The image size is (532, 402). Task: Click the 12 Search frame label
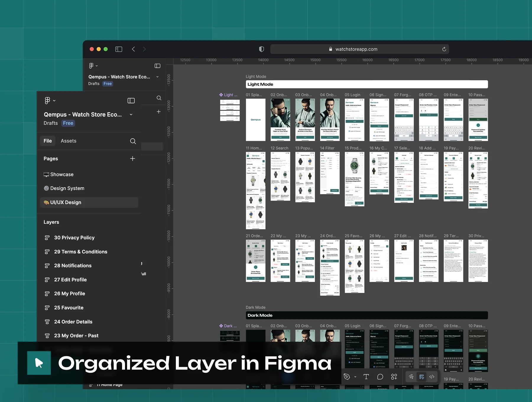coord(279,148)
